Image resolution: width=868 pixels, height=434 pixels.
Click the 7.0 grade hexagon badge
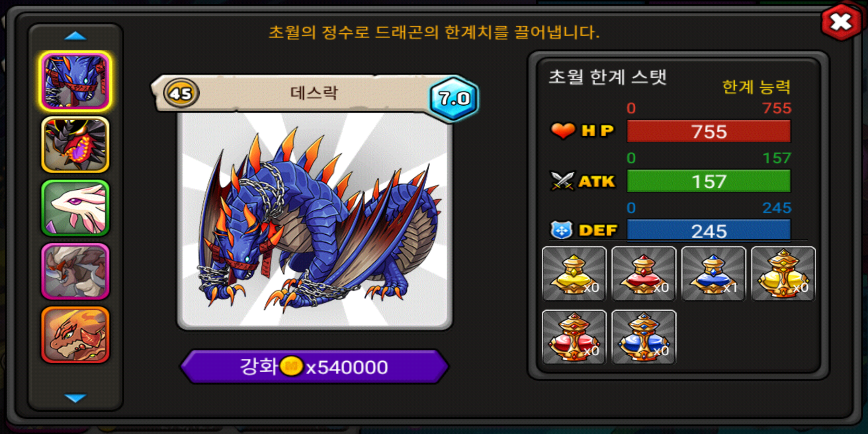(454, 98)
